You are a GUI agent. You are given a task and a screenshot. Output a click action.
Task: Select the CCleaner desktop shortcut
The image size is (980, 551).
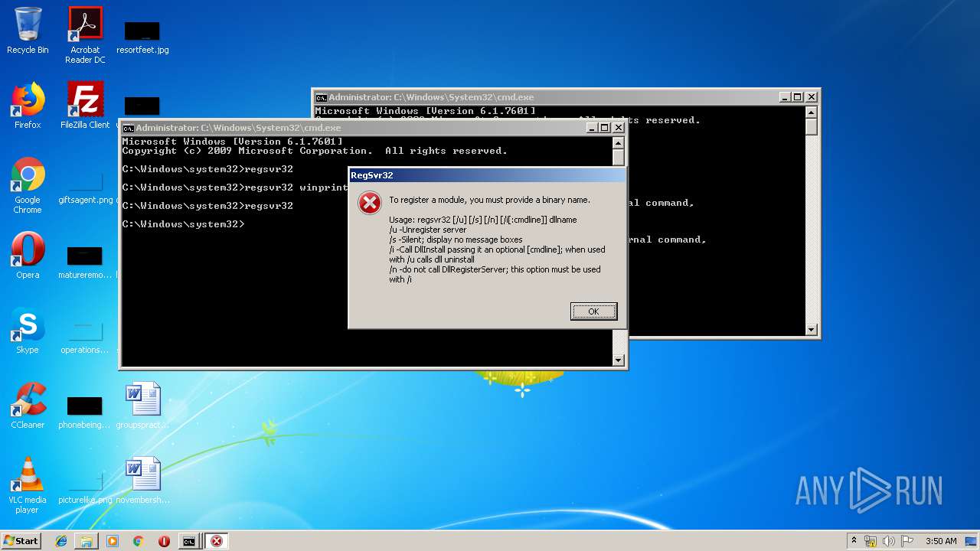(28, 406)
